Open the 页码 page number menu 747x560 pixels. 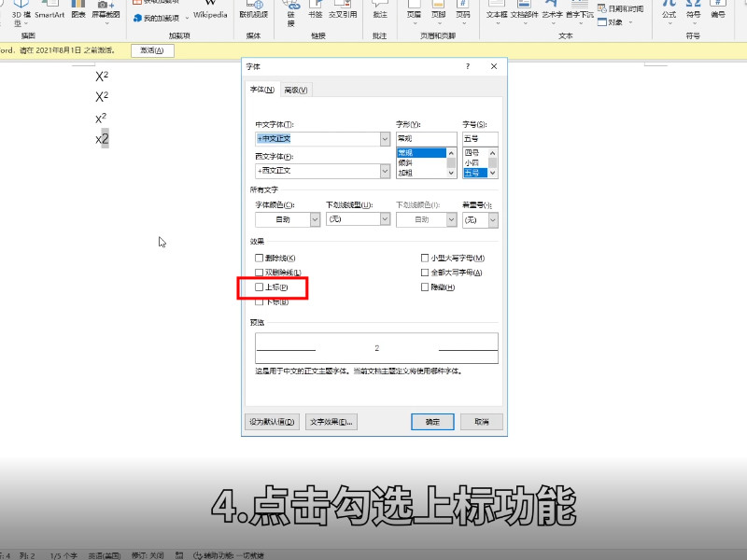(x=462, y=12)
